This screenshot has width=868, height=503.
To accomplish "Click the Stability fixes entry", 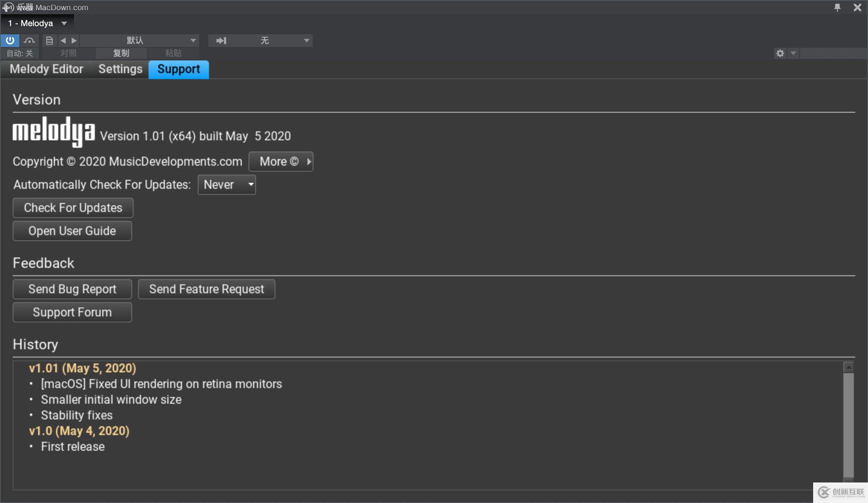I will (x=77, y=415).
